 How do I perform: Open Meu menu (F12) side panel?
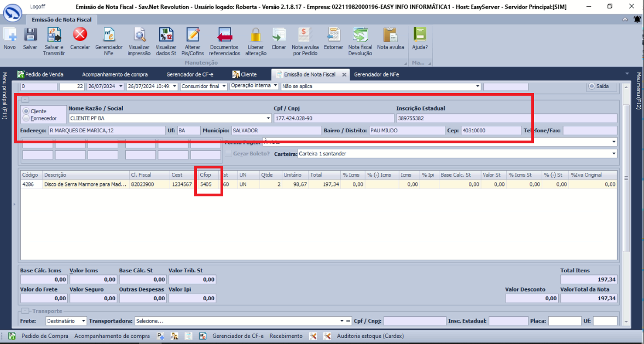(639, 90)
